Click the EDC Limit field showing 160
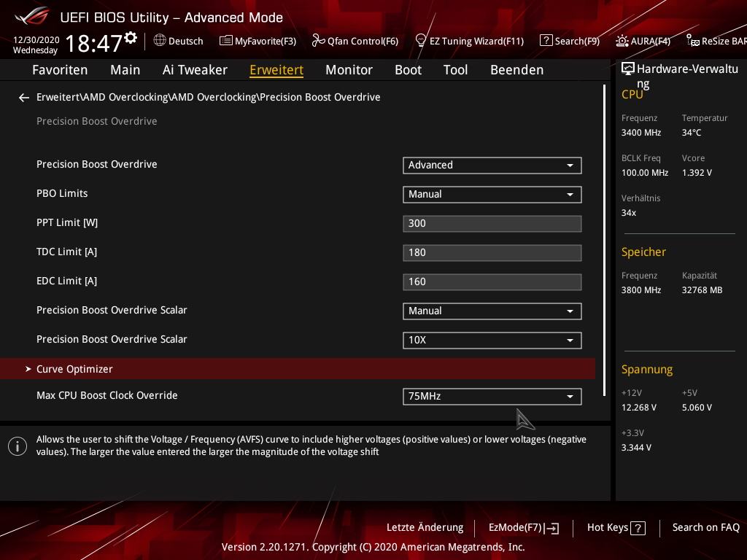 pos(492,281)
